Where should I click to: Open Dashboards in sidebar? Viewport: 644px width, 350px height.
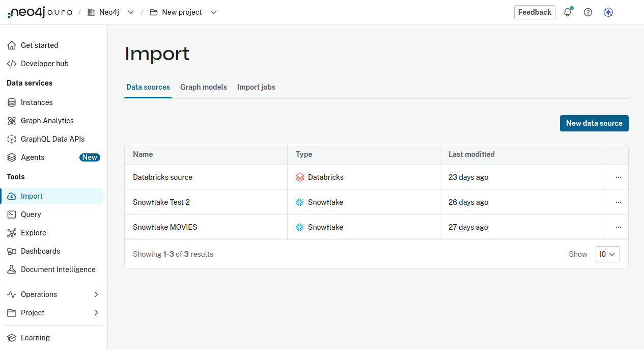pyautogui.click(x=53, y=251)
